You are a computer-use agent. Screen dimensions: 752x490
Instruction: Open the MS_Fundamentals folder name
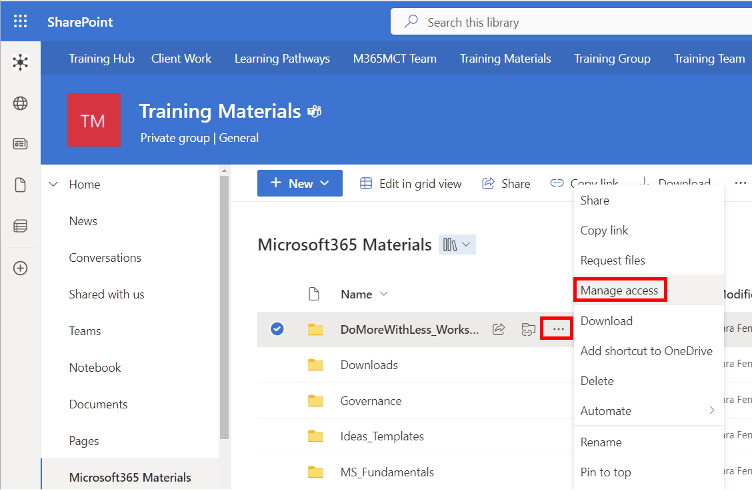coord(387,472)
